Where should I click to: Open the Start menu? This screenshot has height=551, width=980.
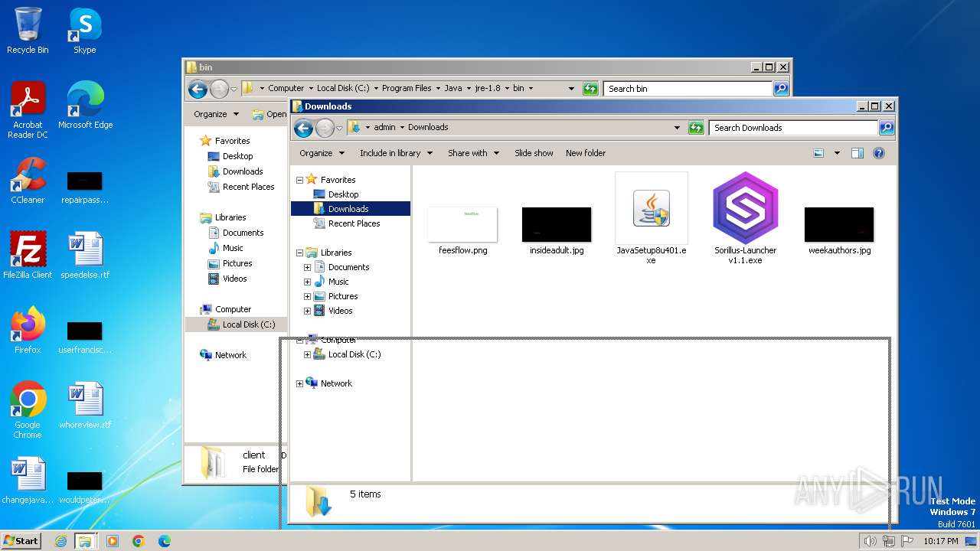point(21,540)
